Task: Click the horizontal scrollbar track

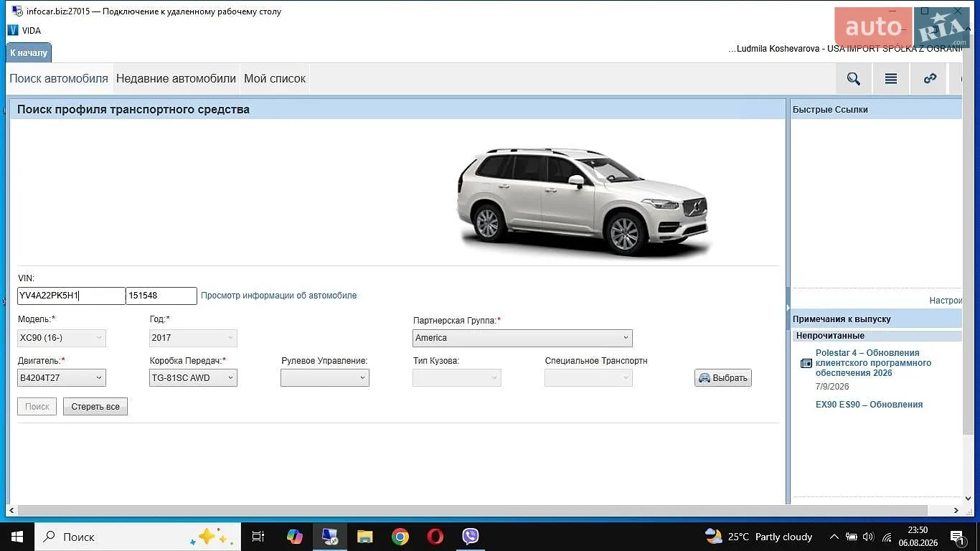Action: point(473,510)
